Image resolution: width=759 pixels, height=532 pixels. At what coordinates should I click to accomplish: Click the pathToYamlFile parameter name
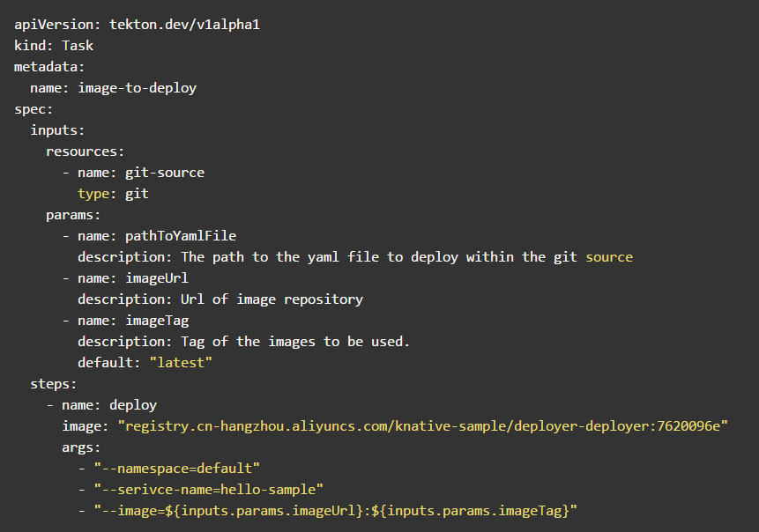tap(181, 236)
